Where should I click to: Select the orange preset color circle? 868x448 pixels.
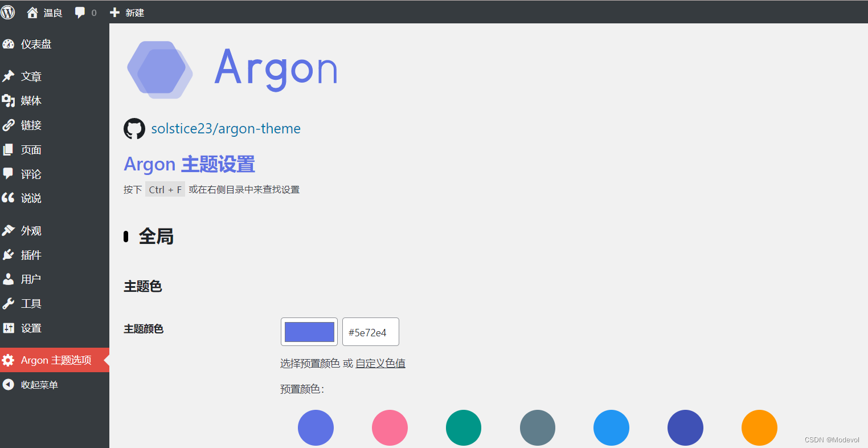tap(759, 427)
